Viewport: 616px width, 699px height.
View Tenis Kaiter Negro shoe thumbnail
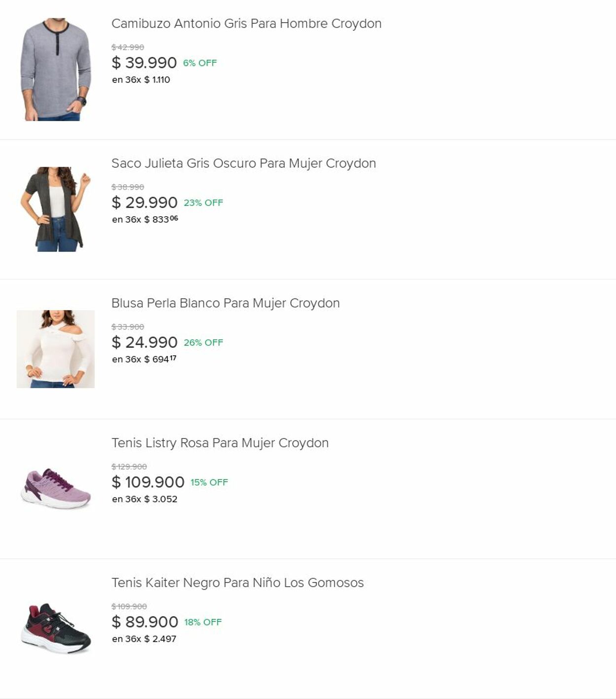point(56,628)
